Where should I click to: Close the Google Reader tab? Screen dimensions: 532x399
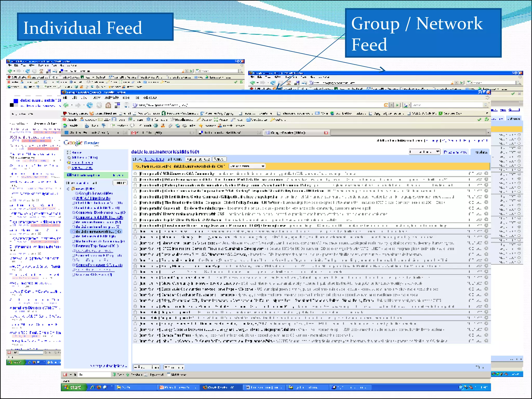(x=326, y=133)
